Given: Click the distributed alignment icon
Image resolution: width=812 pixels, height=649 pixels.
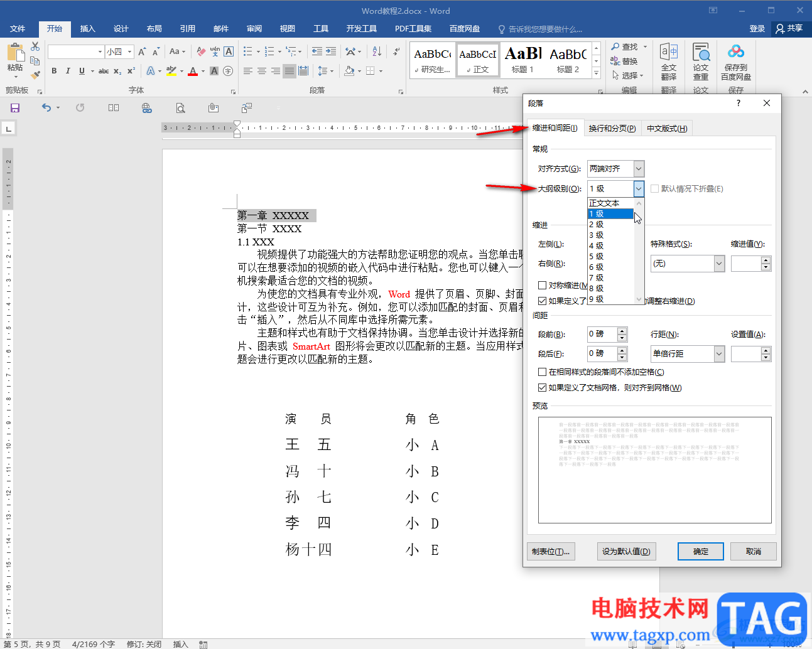Looking at the screenshot, I should tap(303, 71).
